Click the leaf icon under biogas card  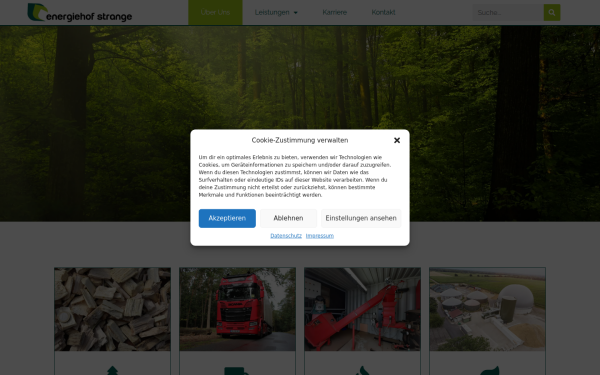coord(489,371)
